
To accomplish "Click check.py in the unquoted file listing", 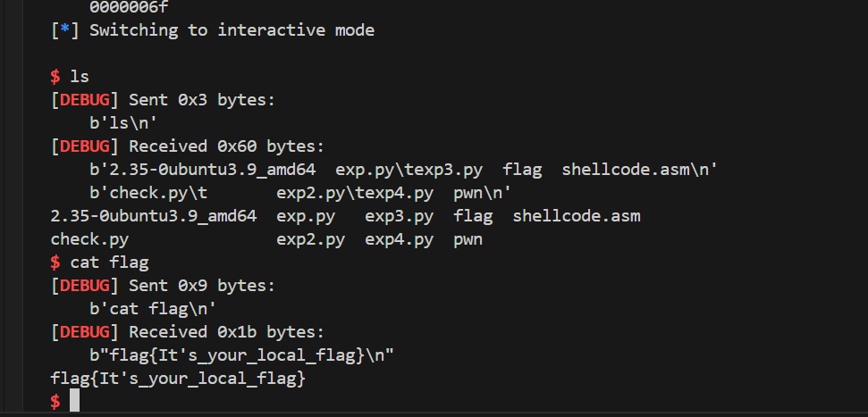I will (89, 240).
